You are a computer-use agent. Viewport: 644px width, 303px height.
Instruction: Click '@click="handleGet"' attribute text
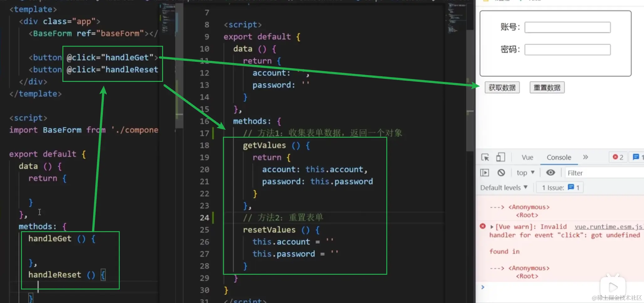[x=110, y=57]
